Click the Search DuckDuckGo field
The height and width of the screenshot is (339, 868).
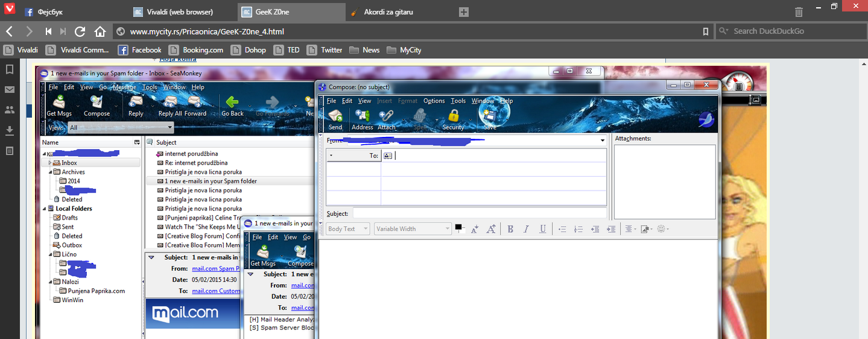click(790, 31)
